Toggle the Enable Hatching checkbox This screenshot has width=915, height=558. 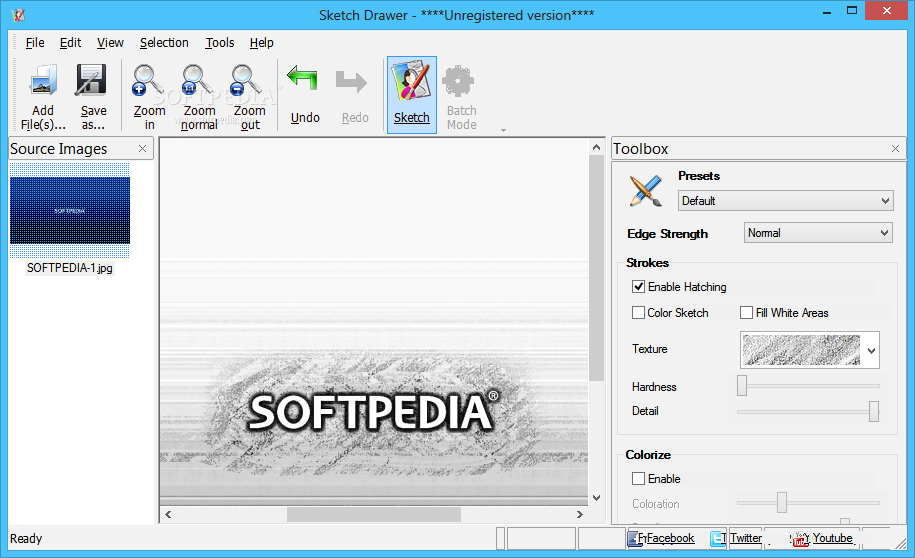(x=638, y=287)
